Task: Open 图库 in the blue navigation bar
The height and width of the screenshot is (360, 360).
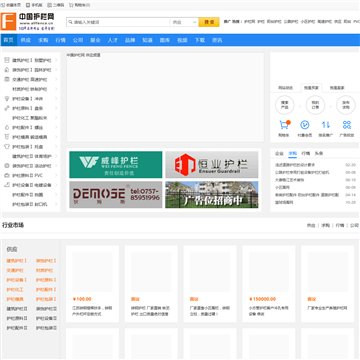Action: tap(165, 40)
